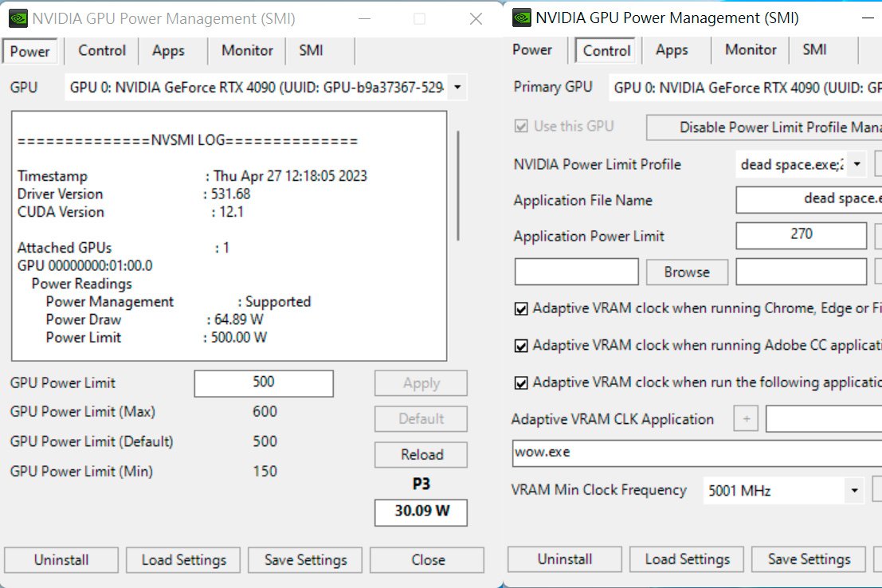Viewport: 882px width, 588px height.
Task: Click Save Settings in the left window
Action: pos(305,560)
